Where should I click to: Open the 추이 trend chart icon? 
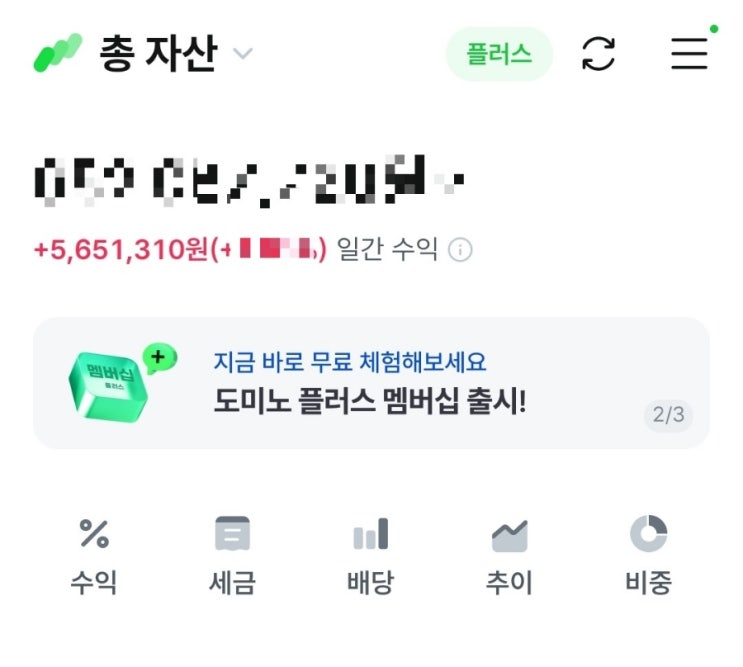coord(509,535)
